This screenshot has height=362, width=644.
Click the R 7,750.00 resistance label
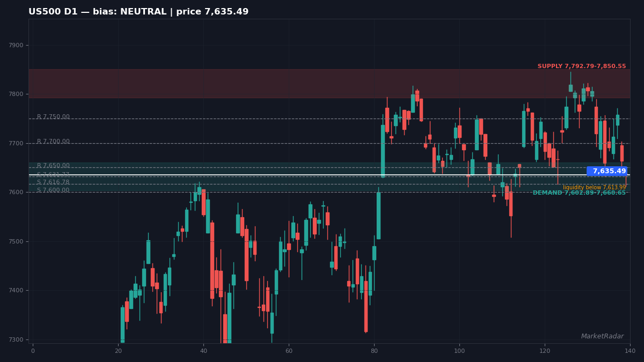point(53,117)
